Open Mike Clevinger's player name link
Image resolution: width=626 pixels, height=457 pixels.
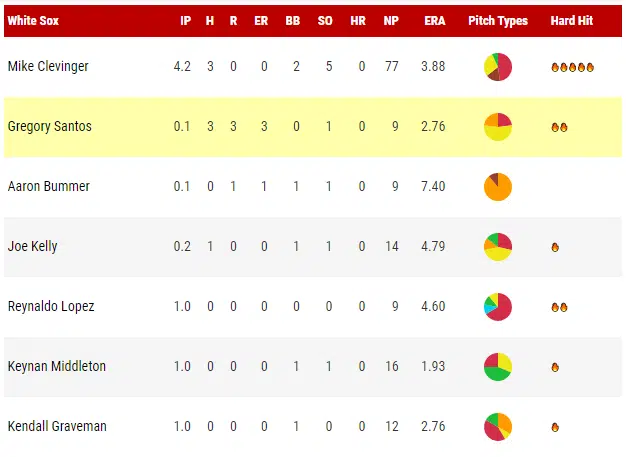pos(48,67)
